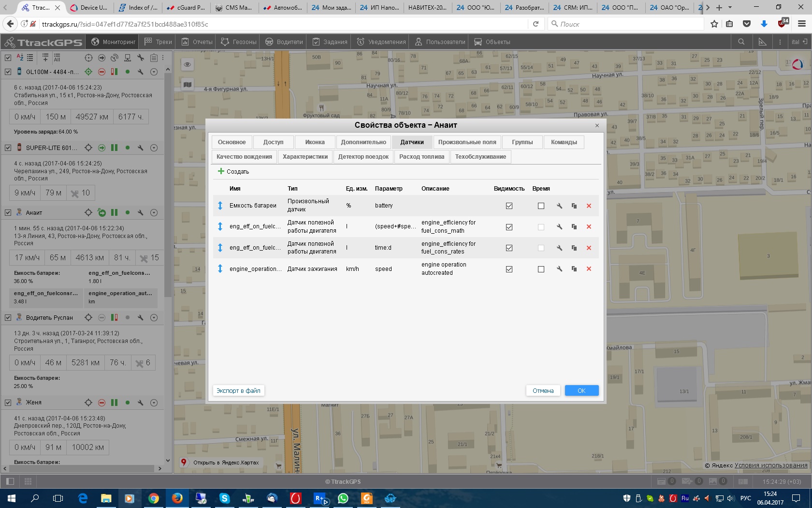
Task: Click the green plus Создать icon
Action: pos(221,171)
